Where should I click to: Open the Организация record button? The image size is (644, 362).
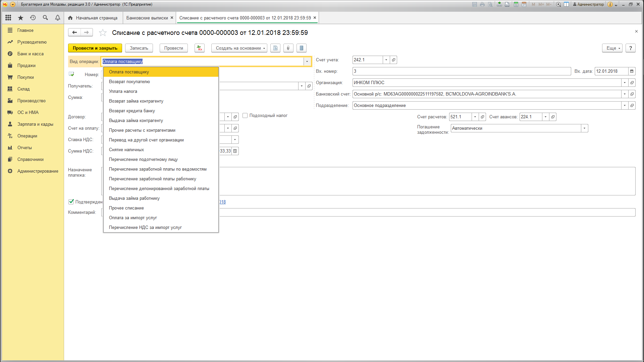[632, 82]
